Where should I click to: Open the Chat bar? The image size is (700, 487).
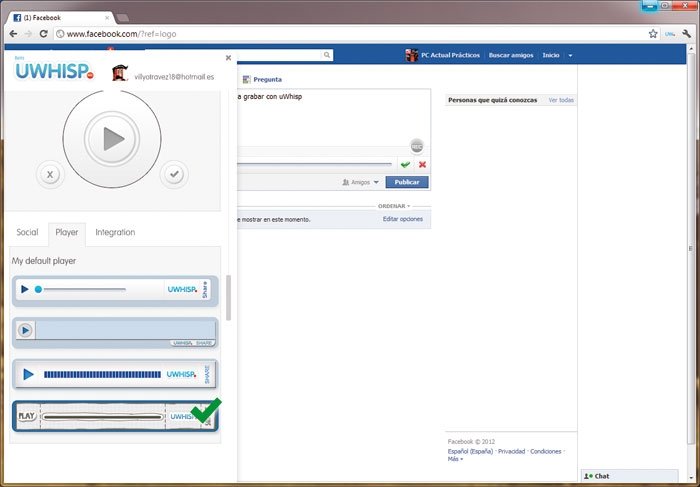pyautogui.click(x=629, y=476)
